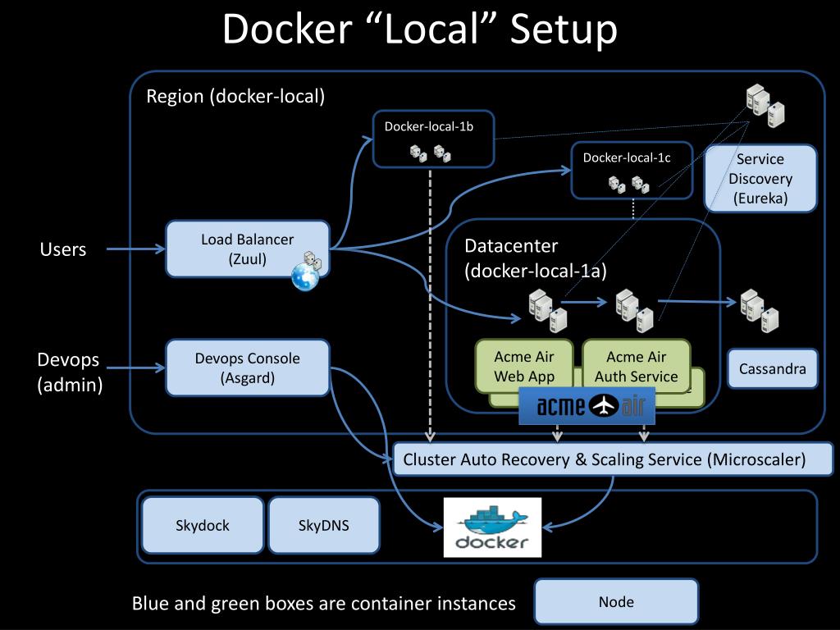Click the Node legend box
This screenshot has width=840, height=630.
click(x=616, y=601)
